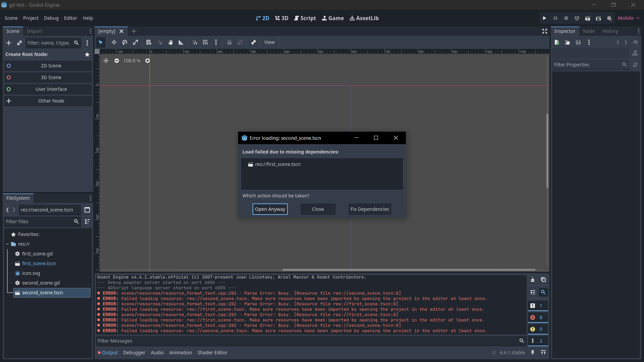Select icon.svg in FileSystem

(31, 273)
